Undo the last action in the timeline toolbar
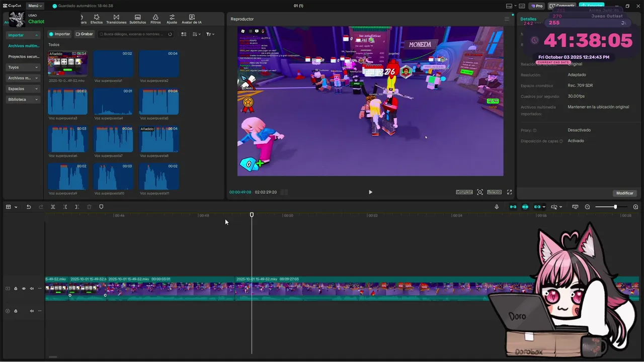The height and width of the screenshot is (362, 644). [29, 207]
